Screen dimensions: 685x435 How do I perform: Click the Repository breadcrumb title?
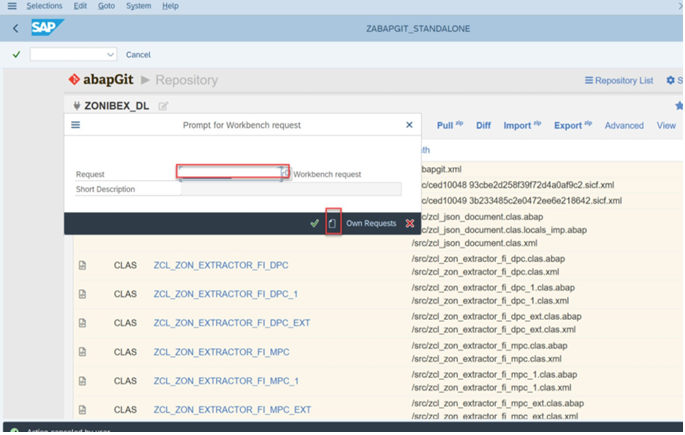[187, 80]
